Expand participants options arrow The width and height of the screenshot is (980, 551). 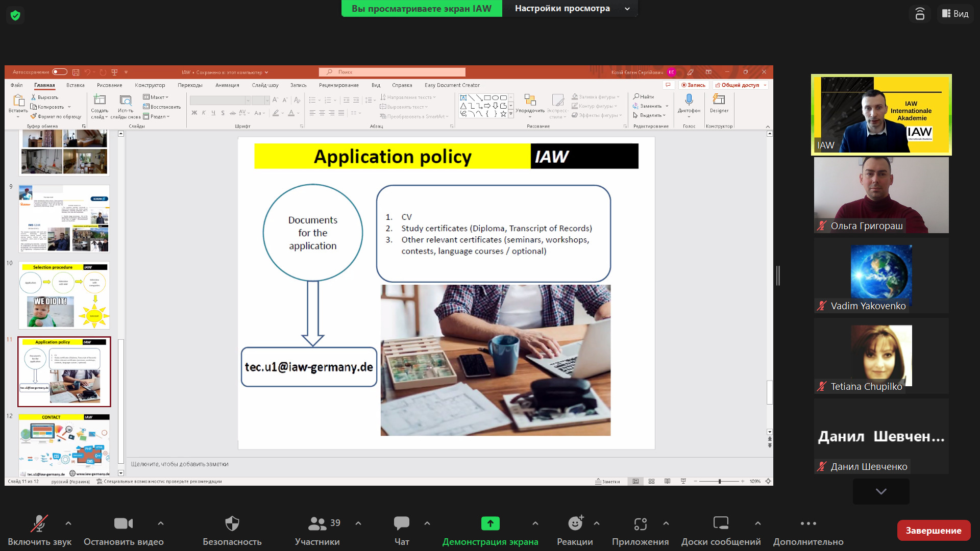point(358,523)
